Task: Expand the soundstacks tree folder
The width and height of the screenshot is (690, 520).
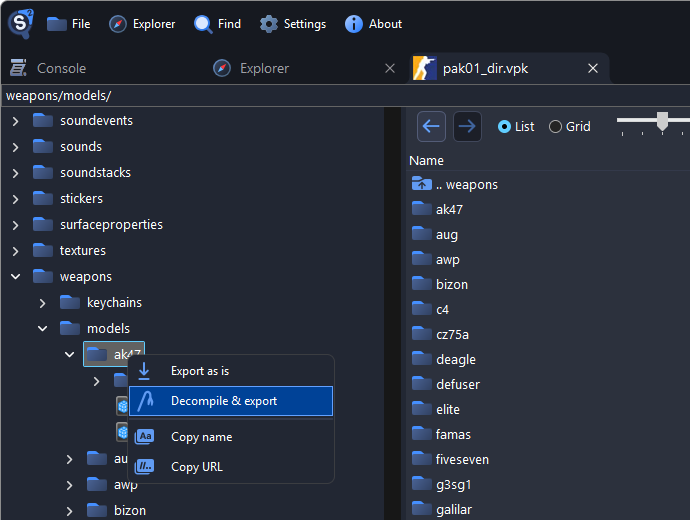Action: (x=15, y=173)
